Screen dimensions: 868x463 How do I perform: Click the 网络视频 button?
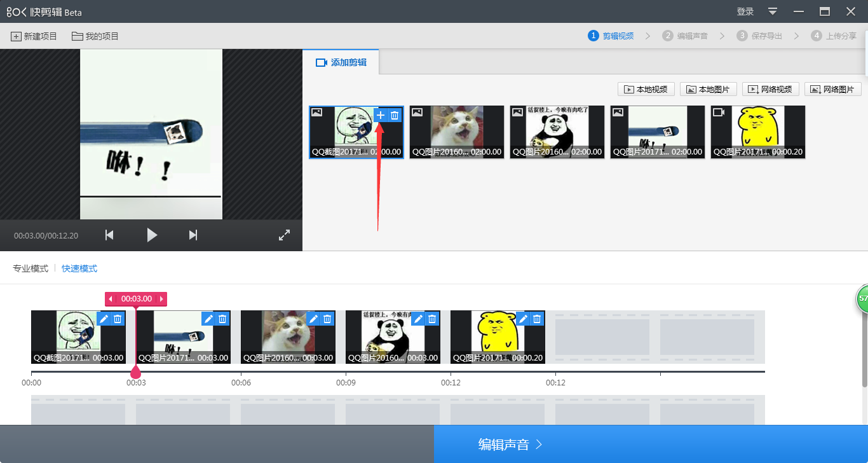coord(770,89)
